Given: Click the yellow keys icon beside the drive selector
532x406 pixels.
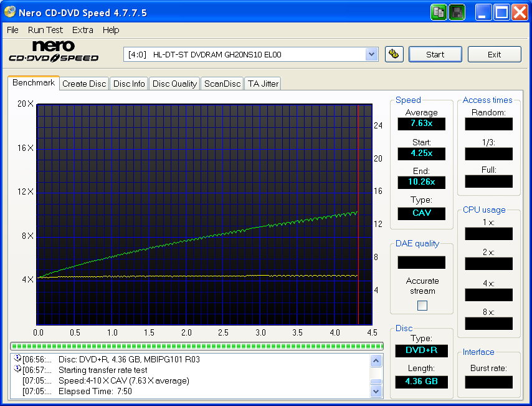Looking at the screenshot, I should click(x=394, y=54).
